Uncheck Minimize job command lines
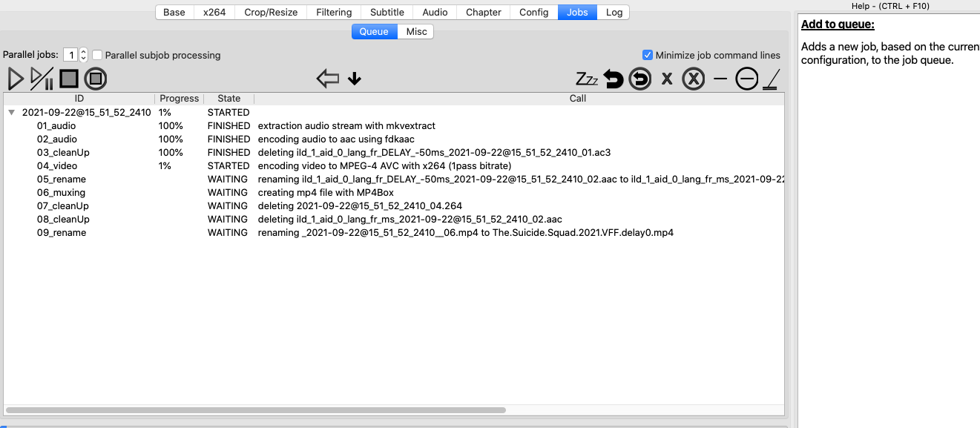The width and height of the screenshot is (980, 428). (648, 55)
